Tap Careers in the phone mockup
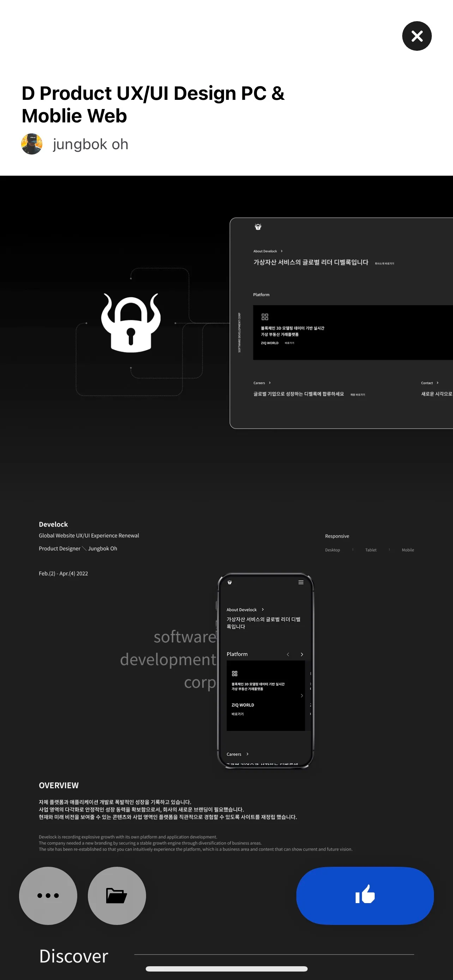This screenshot has height=980, width=453. click(x=234, y=754)
